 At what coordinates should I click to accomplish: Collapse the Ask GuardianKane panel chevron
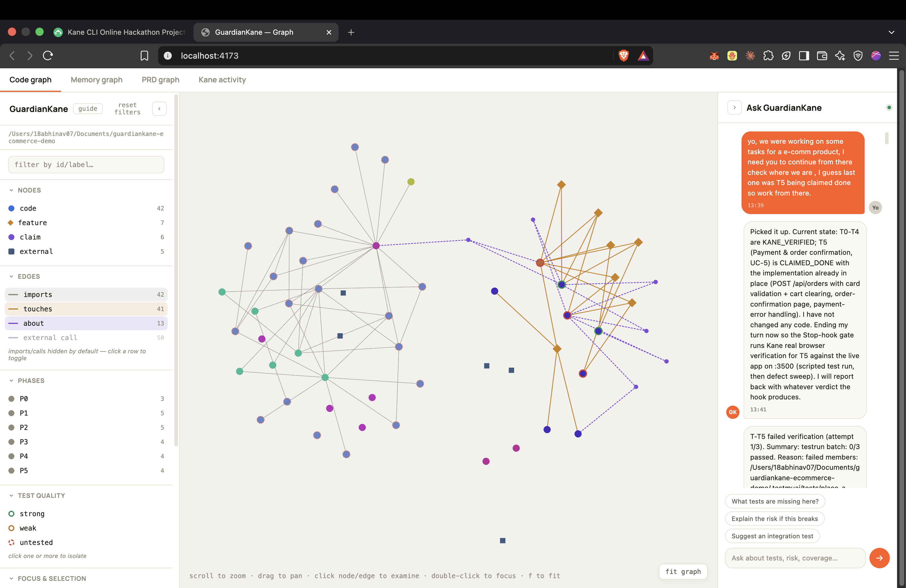[x=734, y=108]
